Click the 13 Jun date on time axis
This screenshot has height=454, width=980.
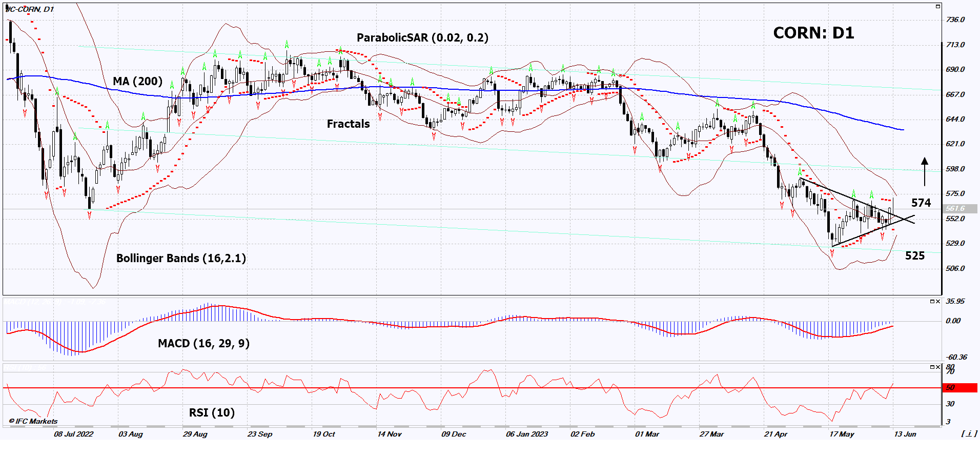905,434
